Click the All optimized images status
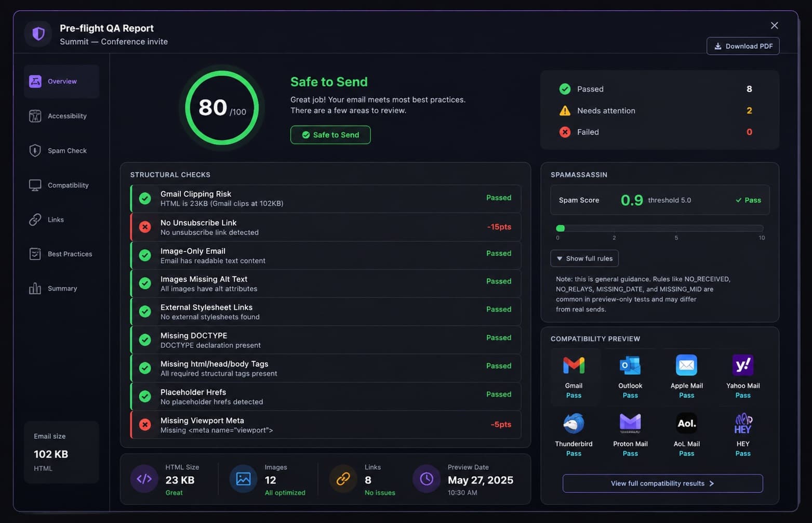The height and width of the screenshot is (523, 812). pos(285,493)
